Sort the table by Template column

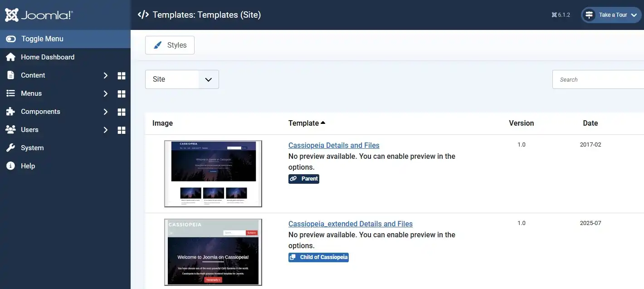coord(307,123)
